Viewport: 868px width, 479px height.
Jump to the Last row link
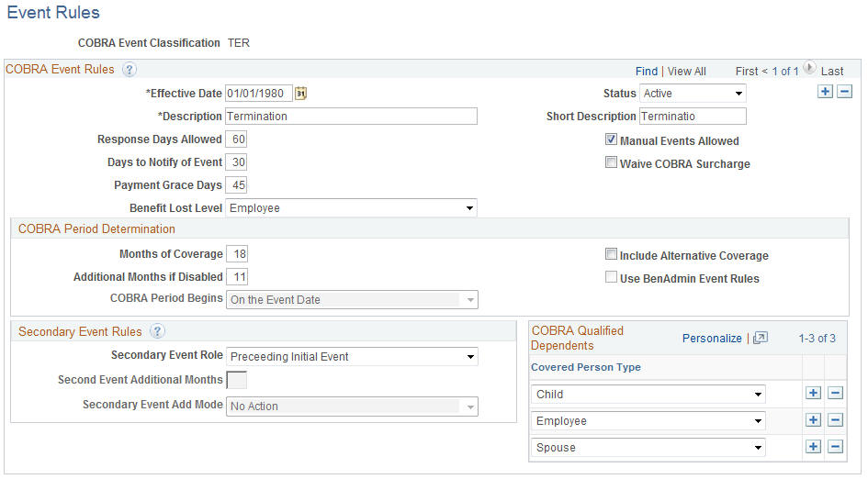(x=832, y=72)
